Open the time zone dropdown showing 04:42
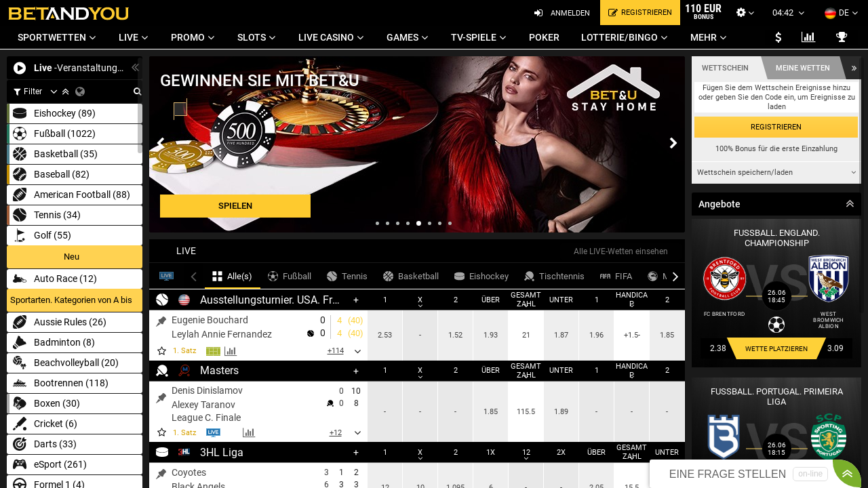Viewport: 868px width, 488px height. pyautogui.click(x=788, y=13)
